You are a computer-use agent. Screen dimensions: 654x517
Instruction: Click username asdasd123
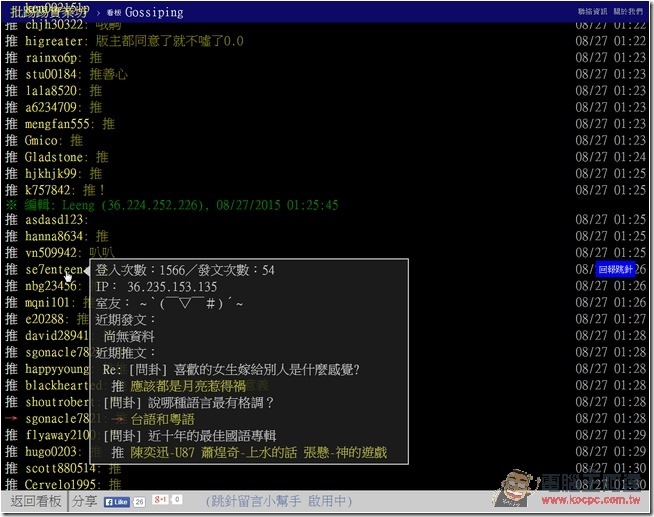click(54, 219)
